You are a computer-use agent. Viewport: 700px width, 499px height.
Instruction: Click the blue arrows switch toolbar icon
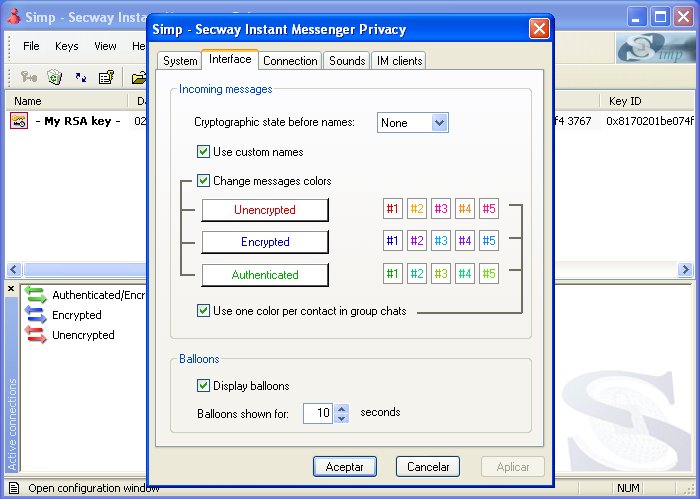click(81, 77)
